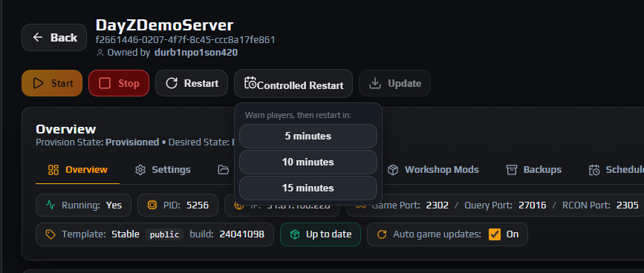Click the RCON Port value 2305
644x273 pixels.
tap(628, 205)
